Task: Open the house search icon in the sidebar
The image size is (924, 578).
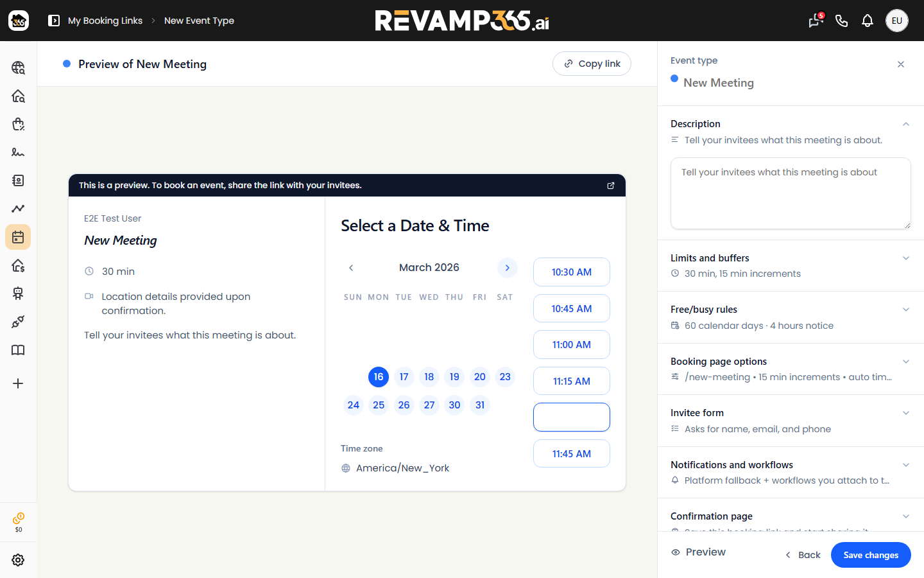Action: point(18,96)
